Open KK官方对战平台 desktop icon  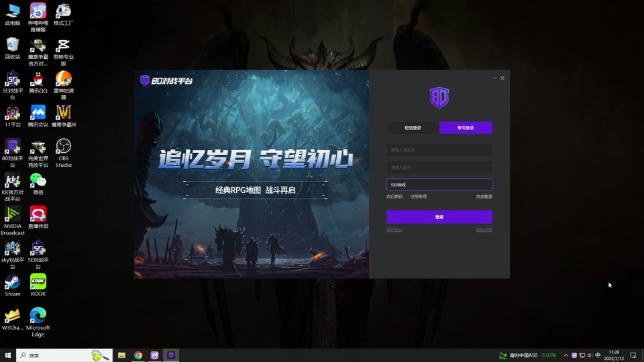click(x=13, y=187)
